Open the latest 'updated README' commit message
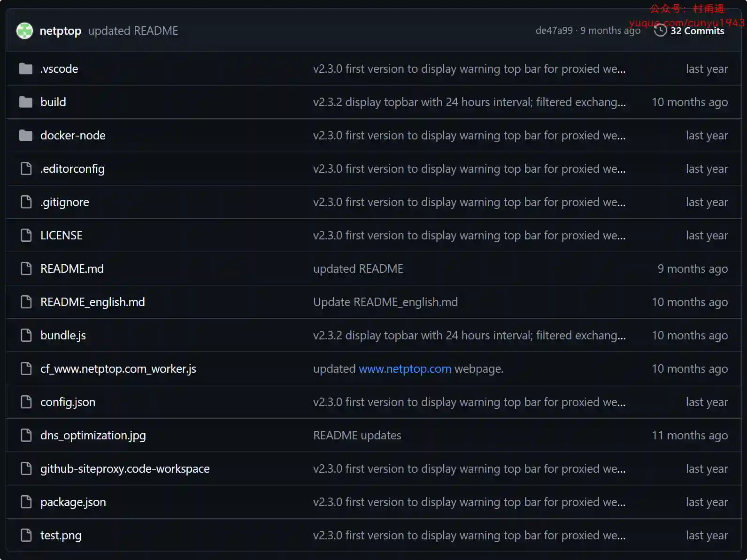Image resolution: width=747 pixels, height=560 pixels. (x=133, y=31)
